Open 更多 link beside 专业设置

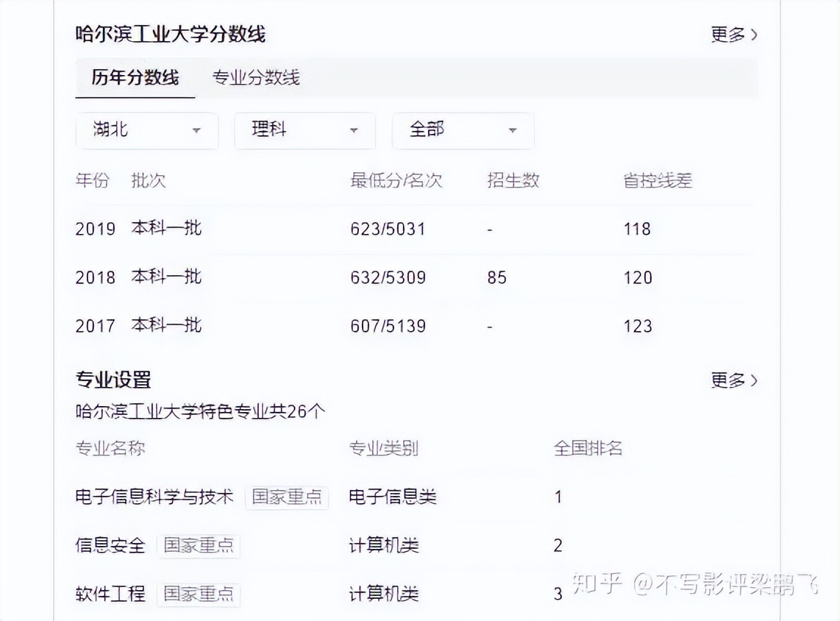pos(734,380)
